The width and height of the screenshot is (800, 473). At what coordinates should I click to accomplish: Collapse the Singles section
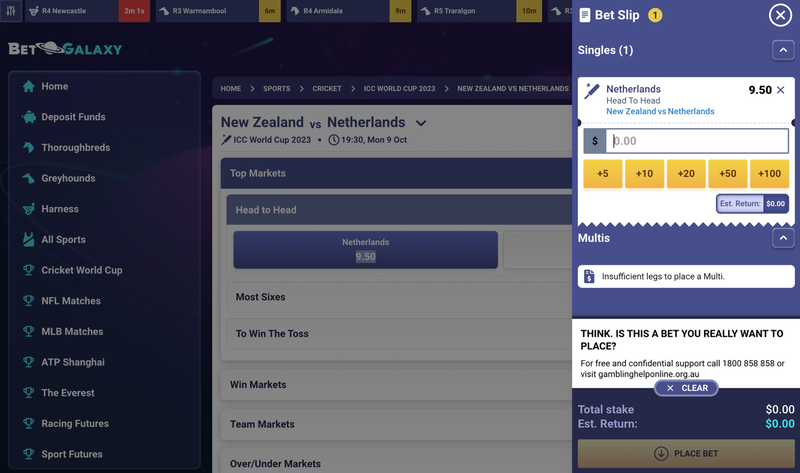click(x=782, y=50)
